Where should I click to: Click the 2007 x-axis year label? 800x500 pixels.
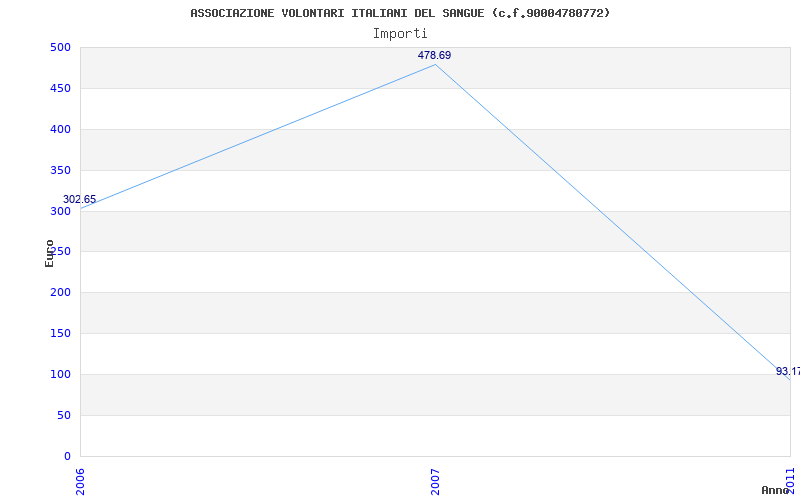435,482
